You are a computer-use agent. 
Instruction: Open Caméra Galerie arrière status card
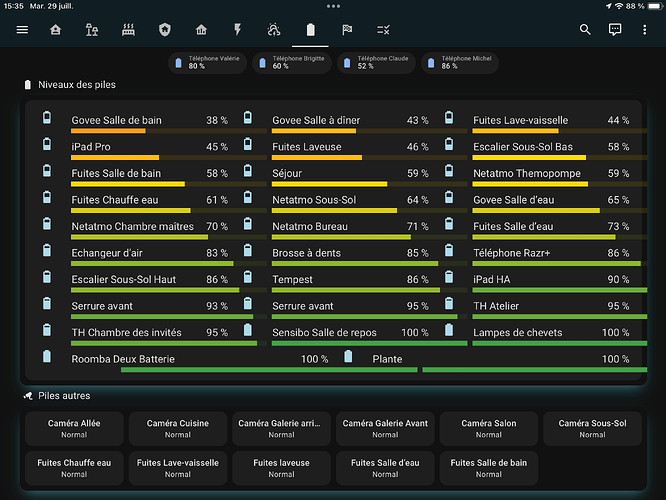(x=282, y=428)
